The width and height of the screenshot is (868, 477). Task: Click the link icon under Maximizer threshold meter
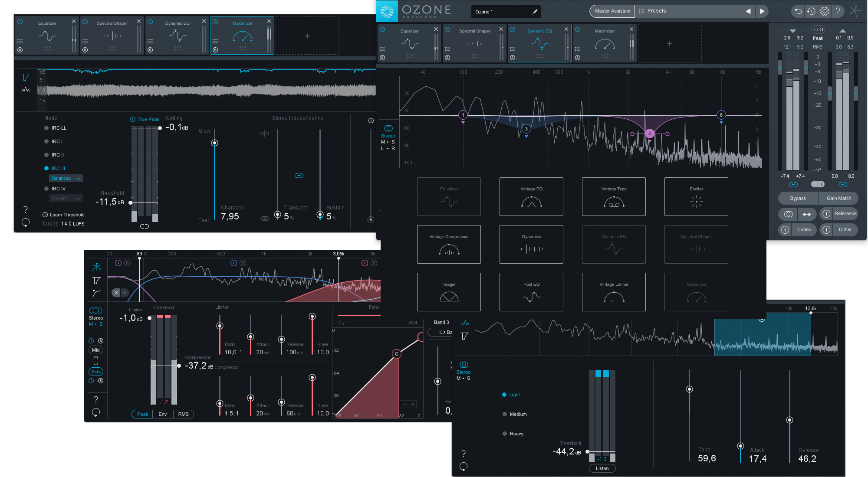(145, 226)
